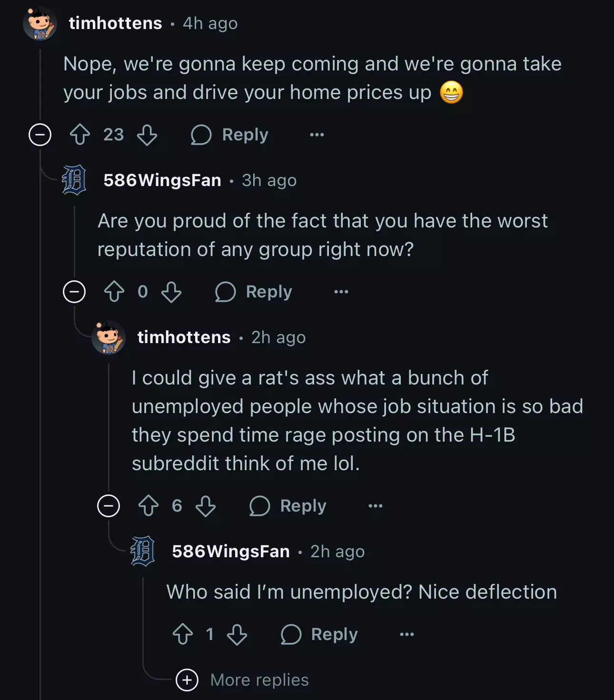
Task: Upvote 586WingsFan's comment with 0 points
Action: [x=114, y=292]
